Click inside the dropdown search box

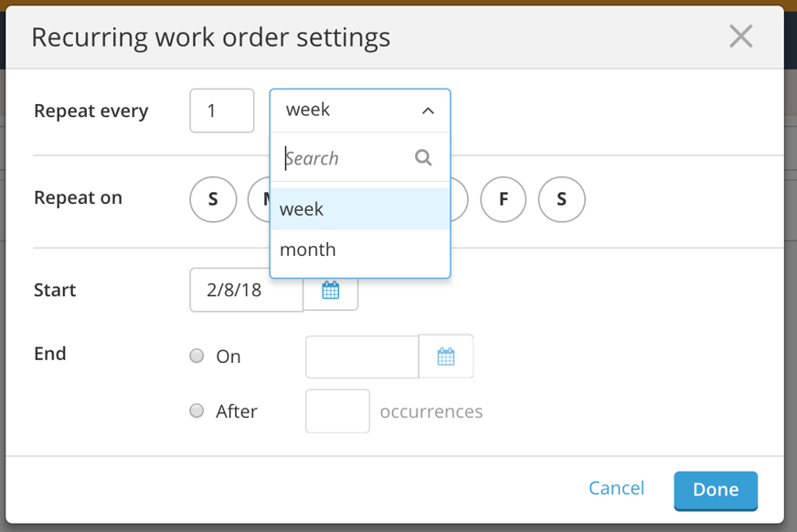347,157
